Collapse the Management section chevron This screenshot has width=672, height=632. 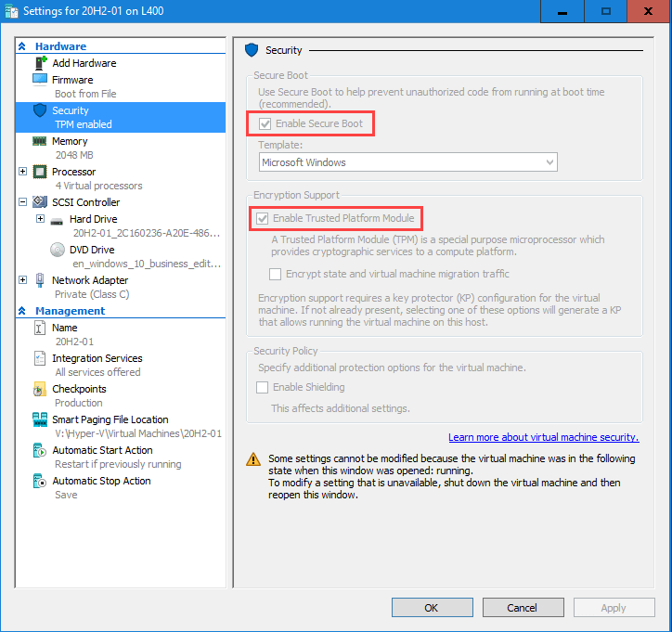coord(22,311)
